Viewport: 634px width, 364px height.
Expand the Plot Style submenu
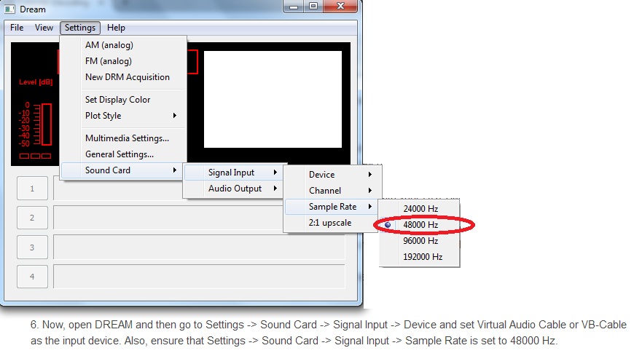123,116
